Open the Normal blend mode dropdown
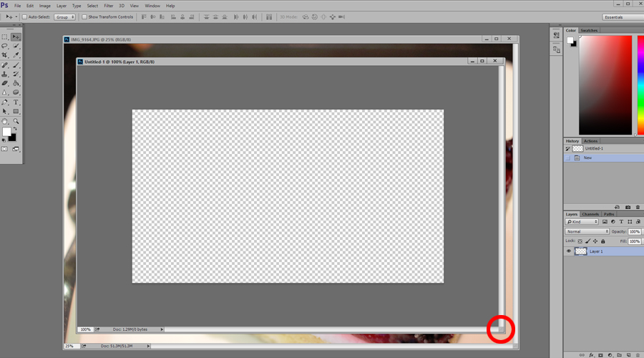The height and width of the screenshot is (358, 644). click(x=587, y=231)
